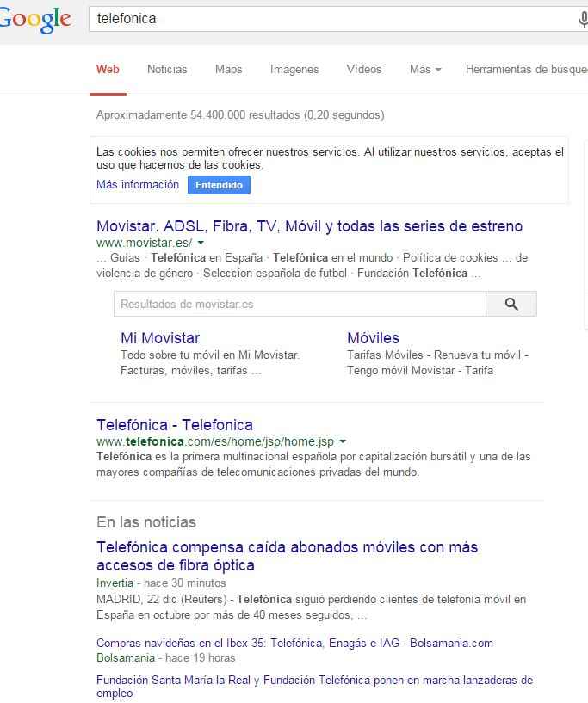The width and height of the screenshot is (588, 703).
Task: Expand the arrow next to telefonica.com URL
Action: click(x=343, y=441)
